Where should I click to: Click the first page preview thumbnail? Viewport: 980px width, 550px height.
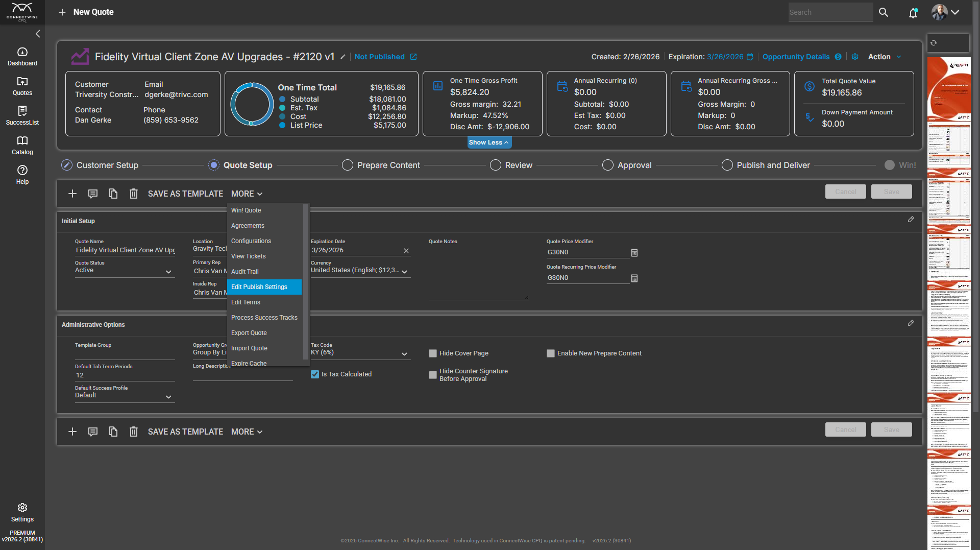[x=949, y=88]
